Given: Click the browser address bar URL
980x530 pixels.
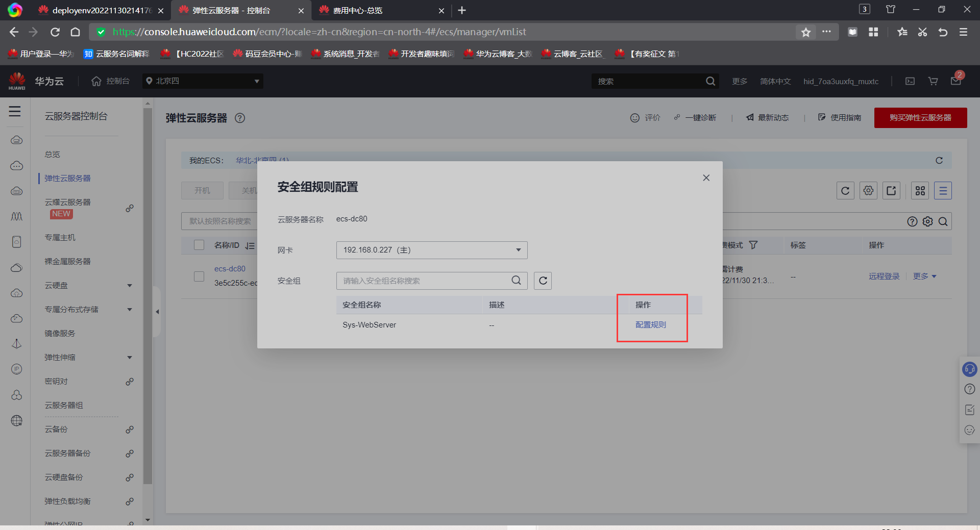Looking at the screenshot, I should [319, 32].
